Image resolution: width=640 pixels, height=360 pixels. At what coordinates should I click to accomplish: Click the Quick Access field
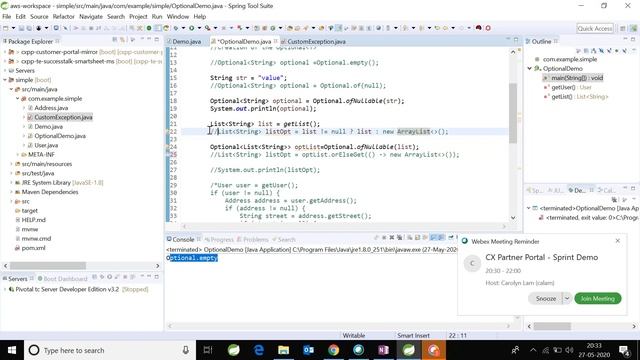pos(595,29)
